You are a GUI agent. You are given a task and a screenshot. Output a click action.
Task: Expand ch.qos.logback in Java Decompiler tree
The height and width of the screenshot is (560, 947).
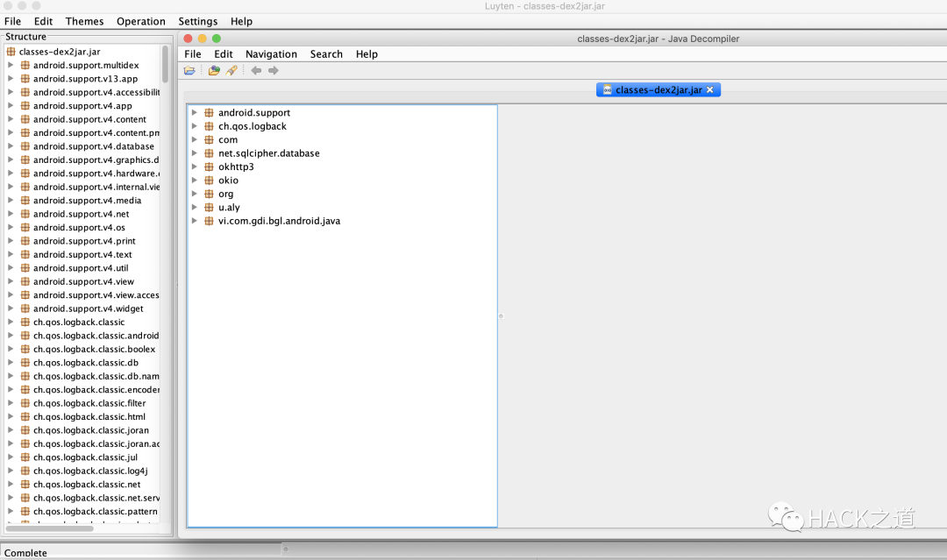(x=195, y=126)
